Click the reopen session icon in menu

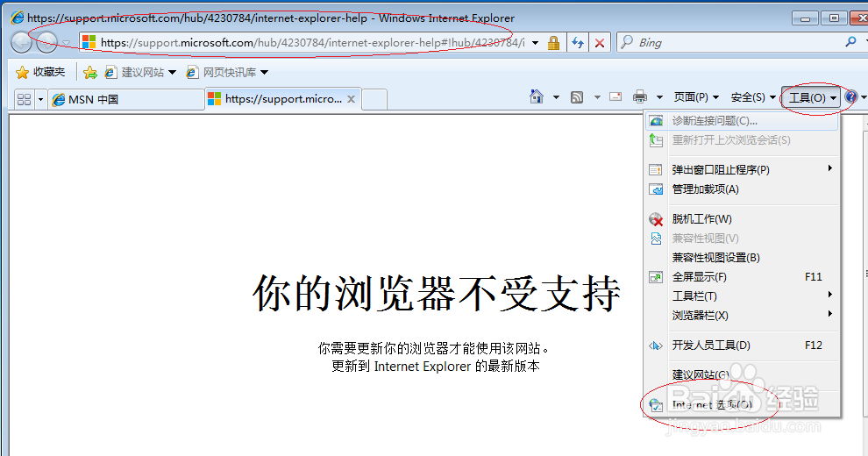coord(656,140)
